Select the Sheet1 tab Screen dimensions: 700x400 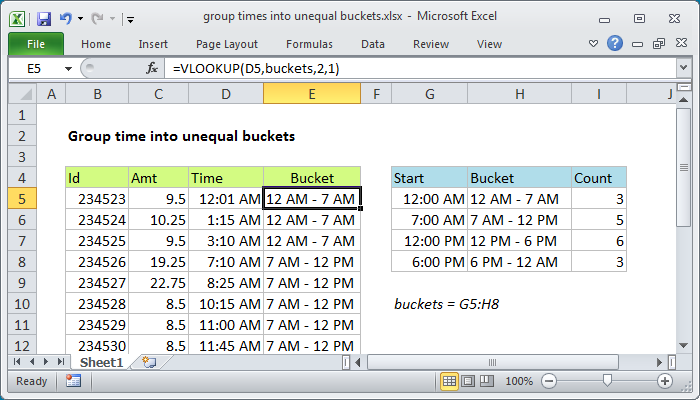tap(101, 362)
